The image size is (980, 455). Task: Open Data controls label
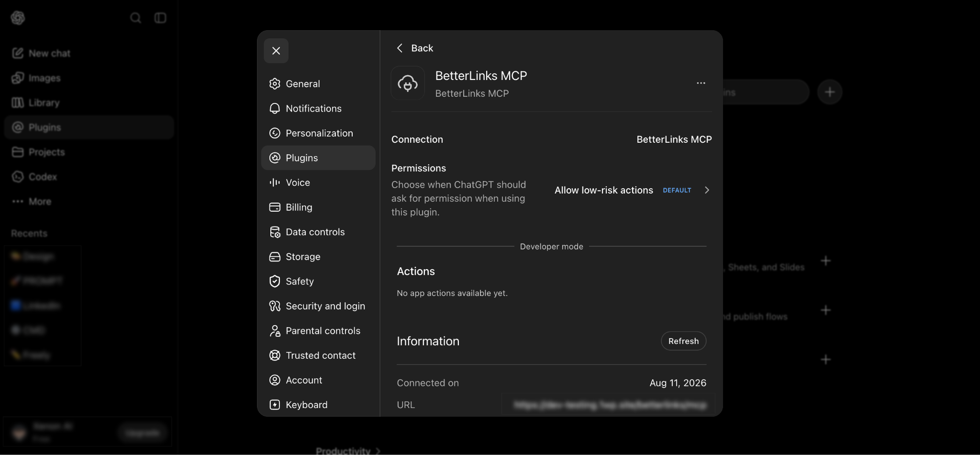pyautogui.click(x=315, y=232)
